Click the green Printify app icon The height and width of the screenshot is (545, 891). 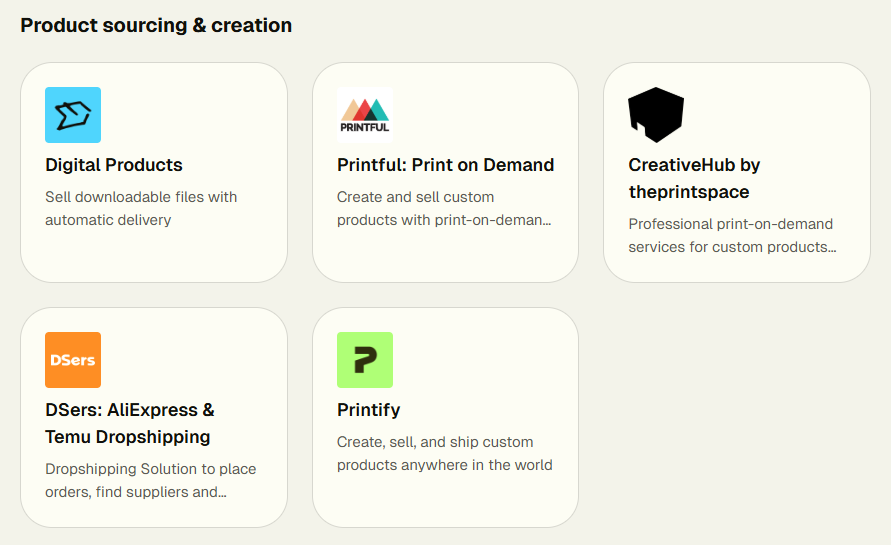pos(365,360)
